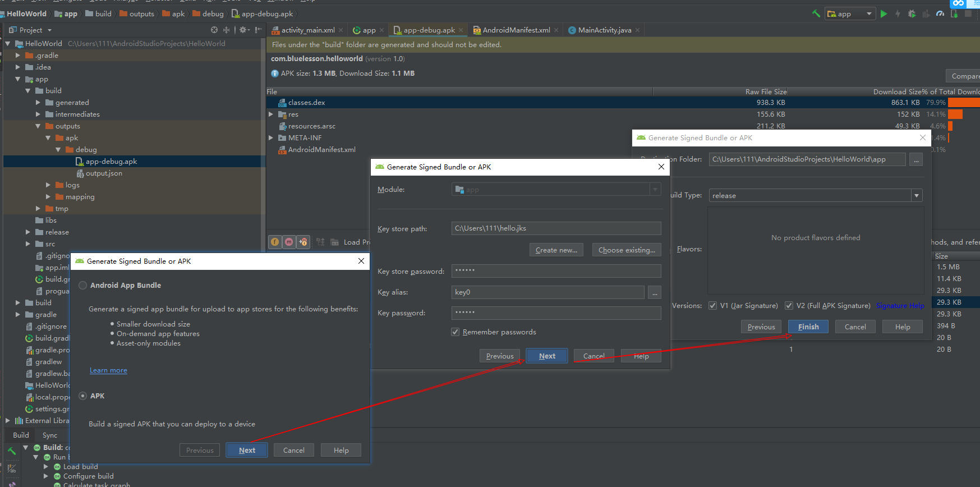Open the Signature Help link
This screenshot has height=487, width=980.
900,306
